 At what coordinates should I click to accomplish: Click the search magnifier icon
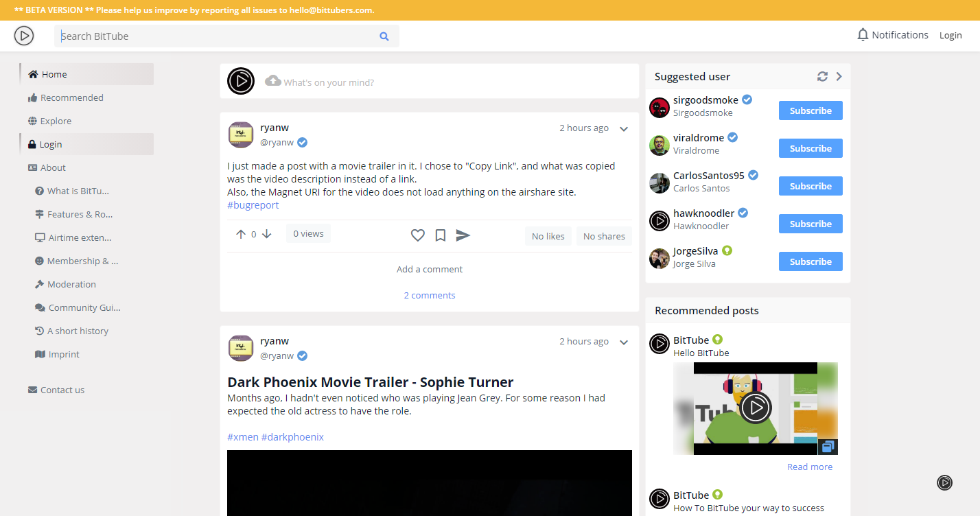384,36
